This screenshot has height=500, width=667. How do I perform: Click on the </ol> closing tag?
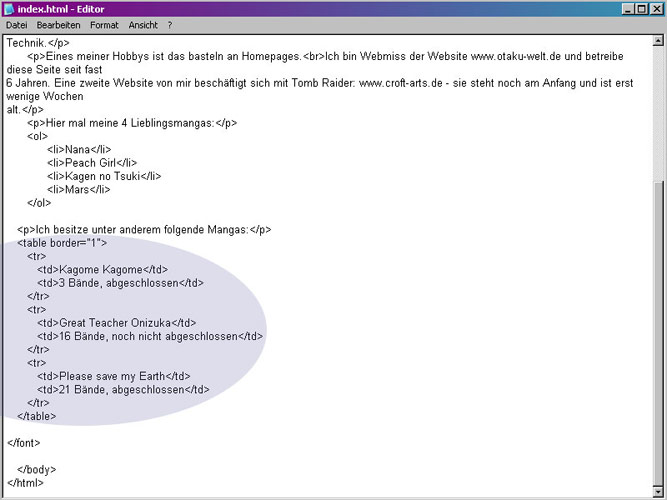[x=39, y=203]
